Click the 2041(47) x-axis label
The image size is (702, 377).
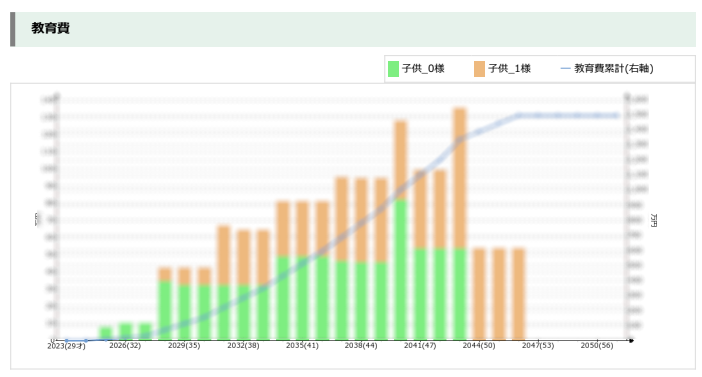(420, 345)
